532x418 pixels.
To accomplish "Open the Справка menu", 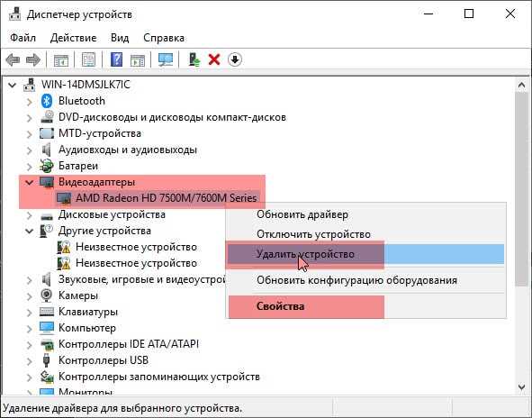I will 164,38.
